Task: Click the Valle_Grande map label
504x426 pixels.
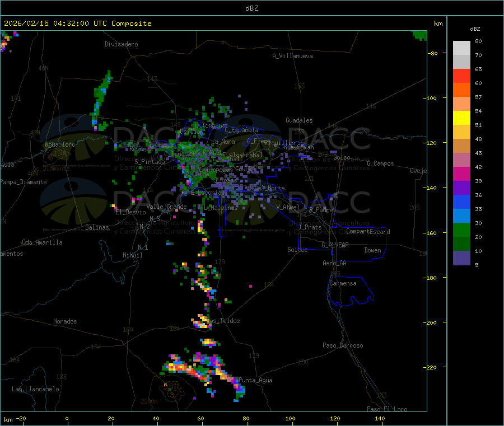Action: [x=166, y=207]
